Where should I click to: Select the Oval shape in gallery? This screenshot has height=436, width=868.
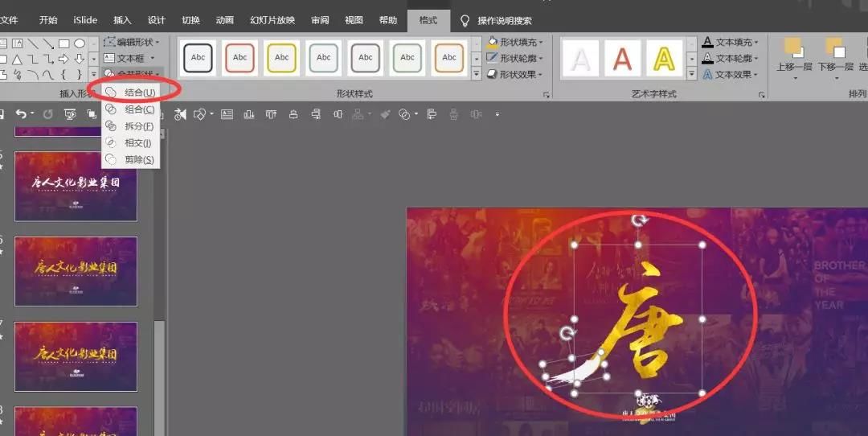click(79, 43)
